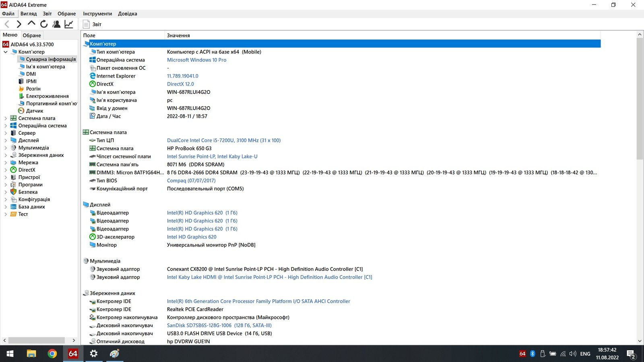This screenshot has height=362, width=644.
Task: Open Internet Explorer version 11.789.19041.0 link
Action: point(183,76)
